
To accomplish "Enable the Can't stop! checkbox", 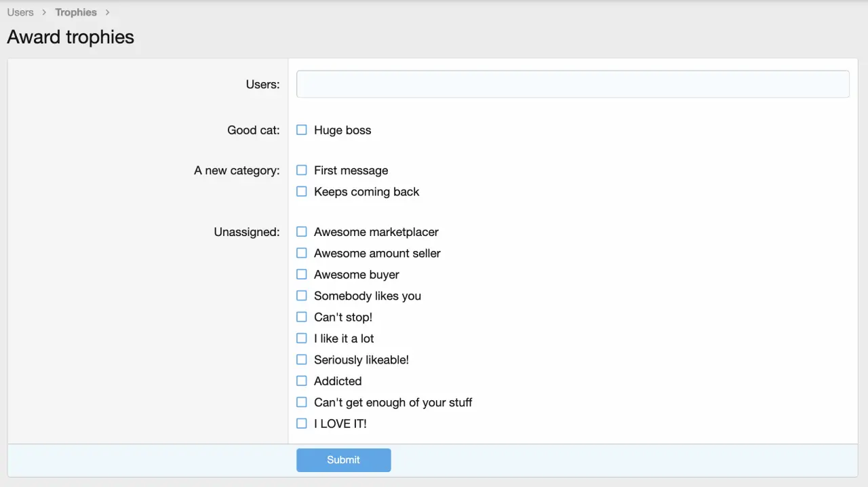I will click(x=302, y=317).
